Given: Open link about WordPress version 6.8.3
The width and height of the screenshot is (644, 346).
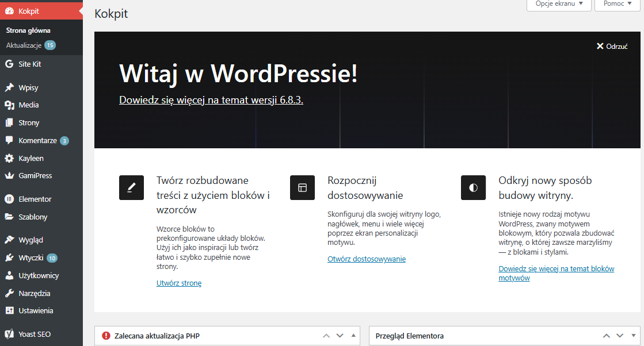Looking at the screenshot, I should pyautogui.click(x=211, y=100).
